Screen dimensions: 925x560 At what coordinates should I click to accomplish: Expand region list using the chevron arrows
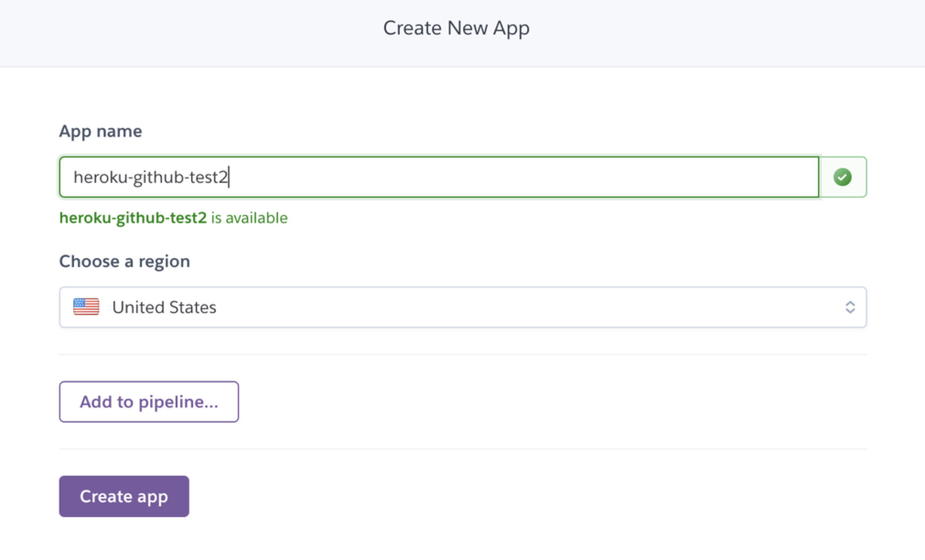(x=850, y=307)
